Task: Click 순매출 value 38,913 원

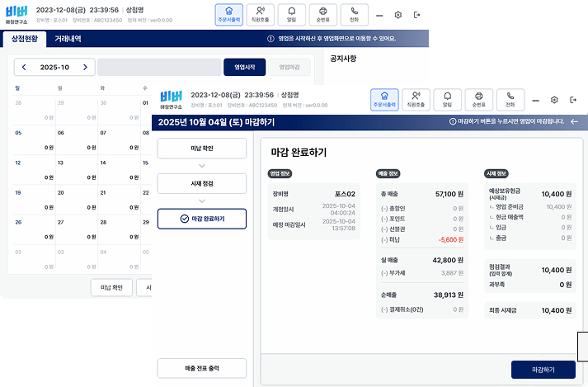Action: click(x=449, y=295)
